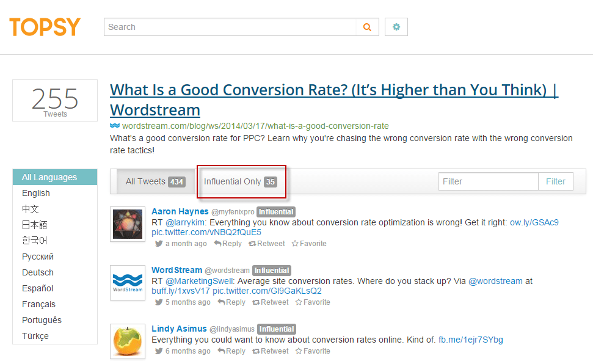593x364 pixels.
Task: Focus the tweet Filter text field
Action: (488, 181)
